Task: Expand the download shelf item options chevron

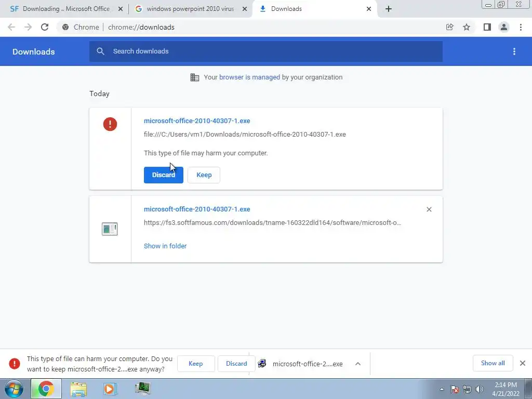Action: point(357,364)
